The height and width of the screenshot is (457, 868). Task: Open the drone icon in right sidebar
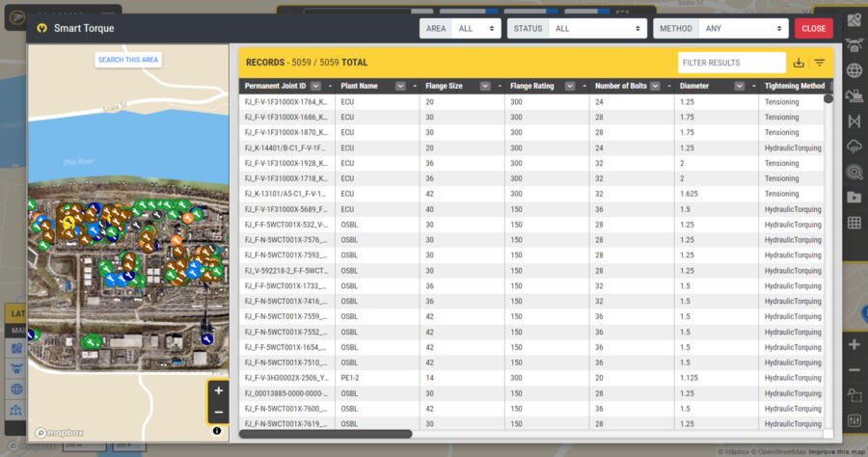click(854, 44)
